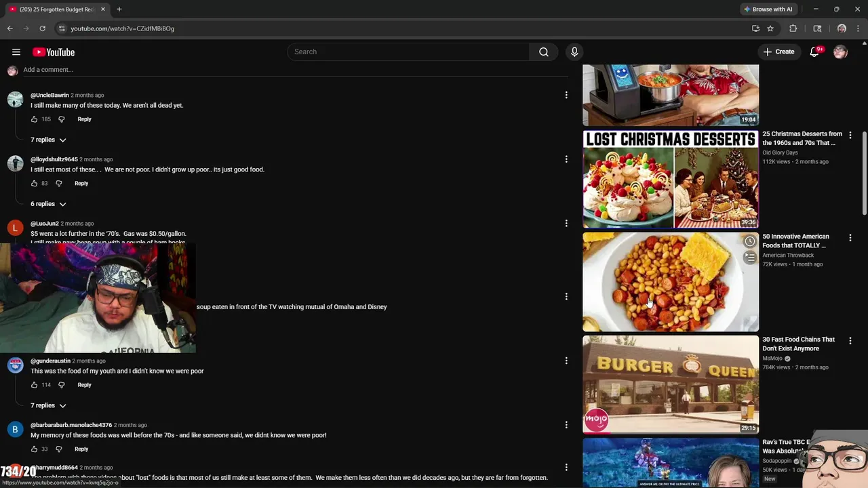Image resolution: width=868 pixels, height=488 pixels.
Task: Open bean soup 50 Innovative Foods thumbnail
Action: click(x=671, y=282)
